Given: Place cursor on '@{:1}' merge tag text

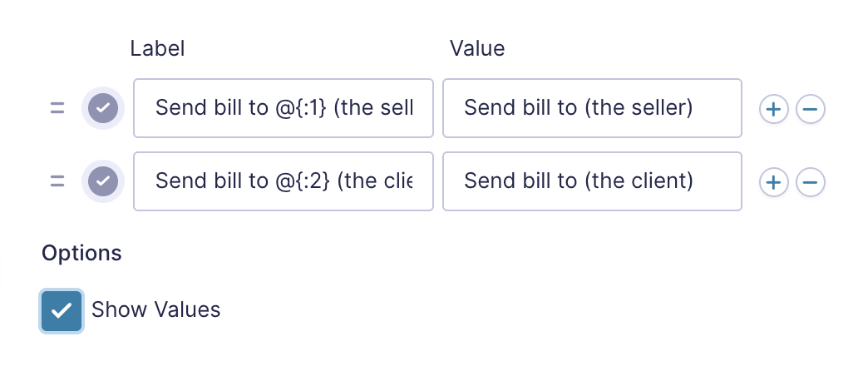Looking at the screenshot, I should point(302,108).
